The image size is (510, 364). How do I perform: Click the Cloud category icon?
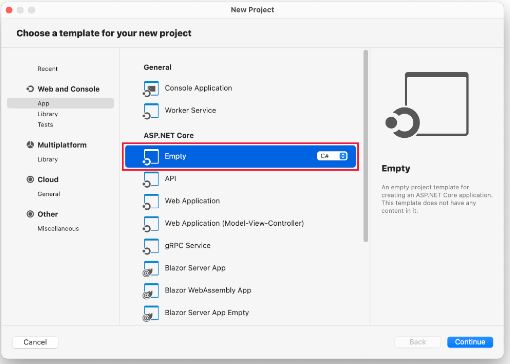coord(30,179)
